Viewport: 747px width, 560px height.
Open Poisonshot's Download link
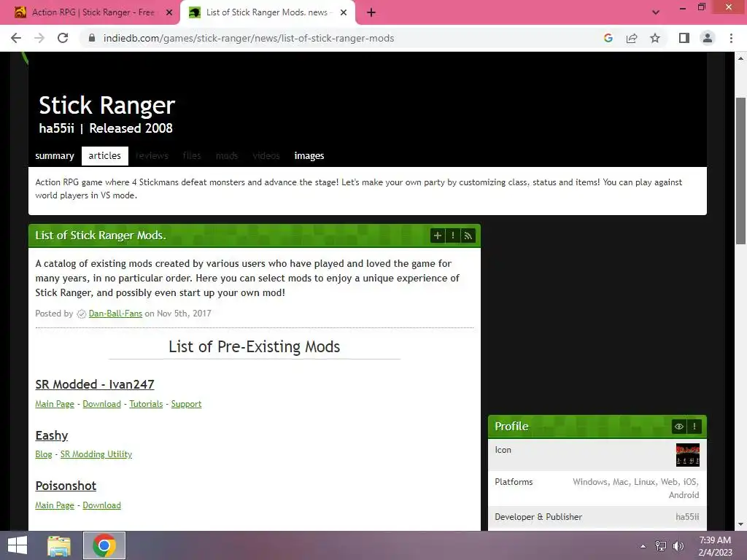point(102,505)
